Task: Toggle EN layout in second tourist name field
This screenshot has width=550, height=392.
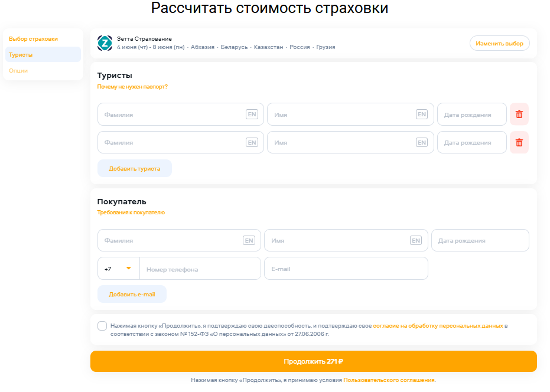Action: (x=421, y=142)
